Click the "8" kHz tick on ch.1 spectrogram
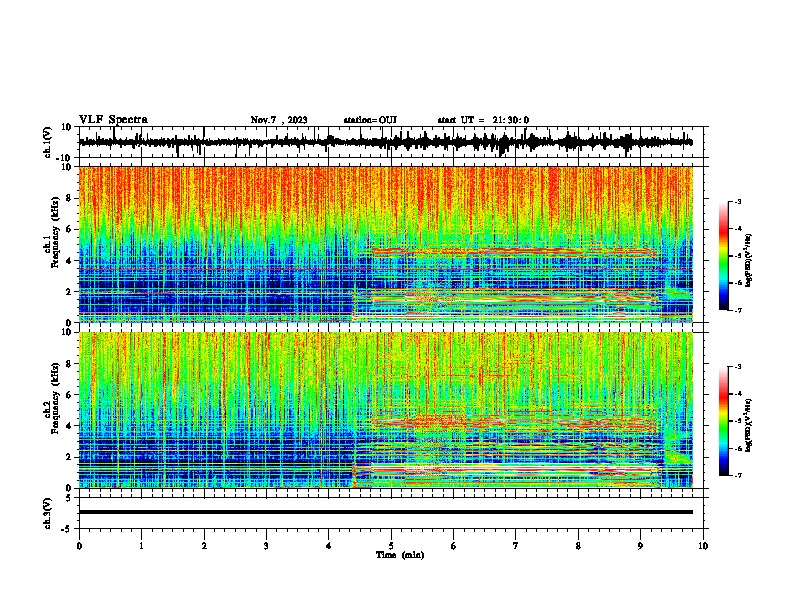 coord(70,198)
